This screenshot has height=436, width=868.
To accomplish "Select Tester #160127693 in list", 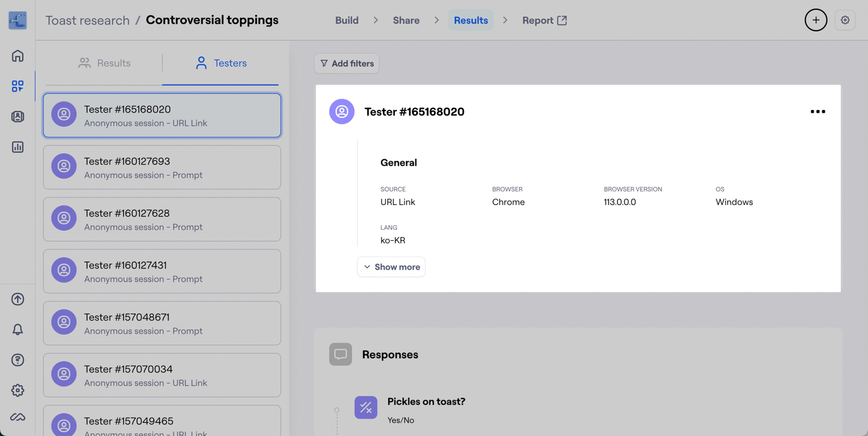I will point(162,167).
